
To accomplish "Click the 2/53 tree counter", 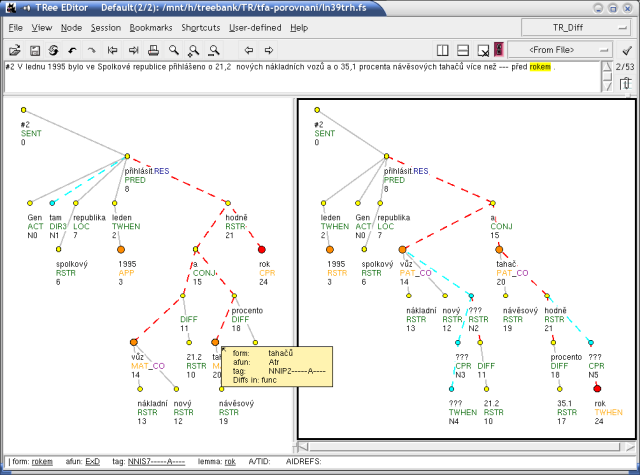I will tap(625, 67).
